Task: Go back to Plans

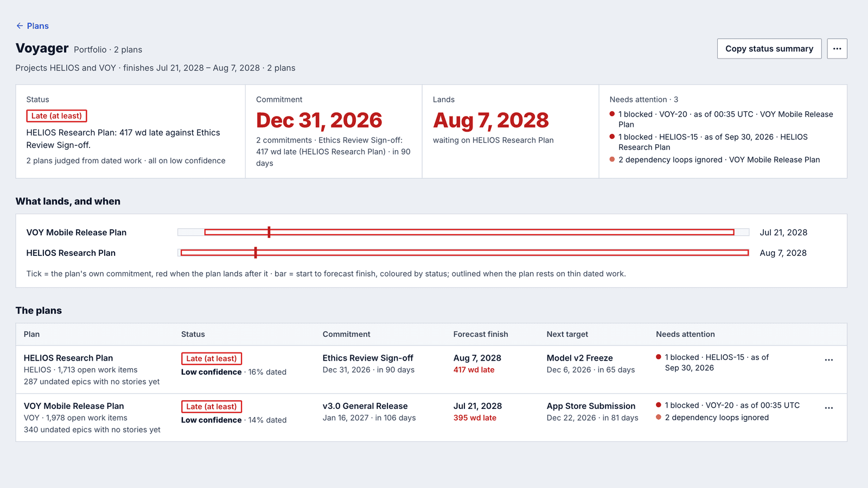Action: pyautogui.click(x=32, y=26)
